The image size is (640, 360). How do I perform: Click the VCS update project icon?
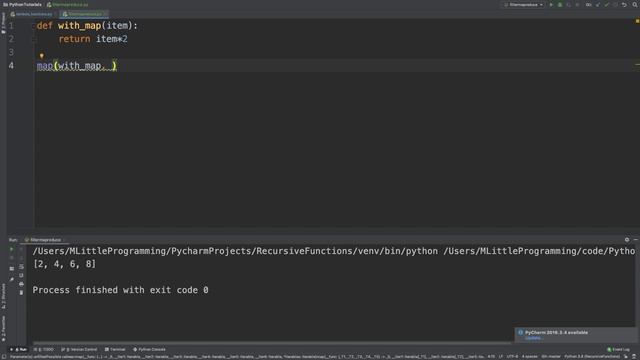click(x=598, y=4)
